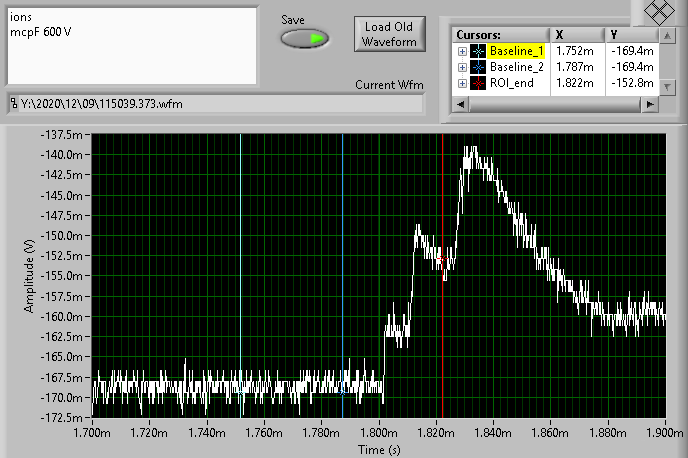Click the Baseline_1 cursor style icon
The image size is (688, 458).
(x=478, y=52)
